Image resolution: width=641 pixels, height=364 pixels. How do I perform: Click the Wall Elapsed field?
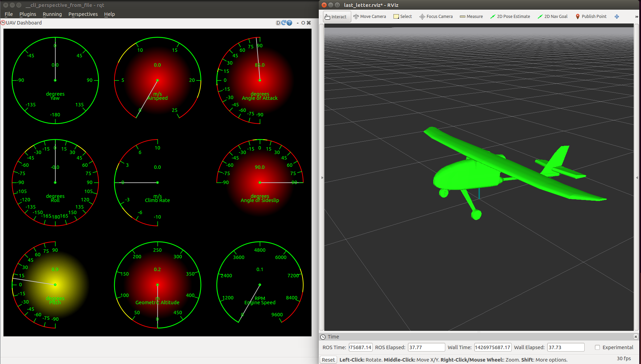coord(566,347)
